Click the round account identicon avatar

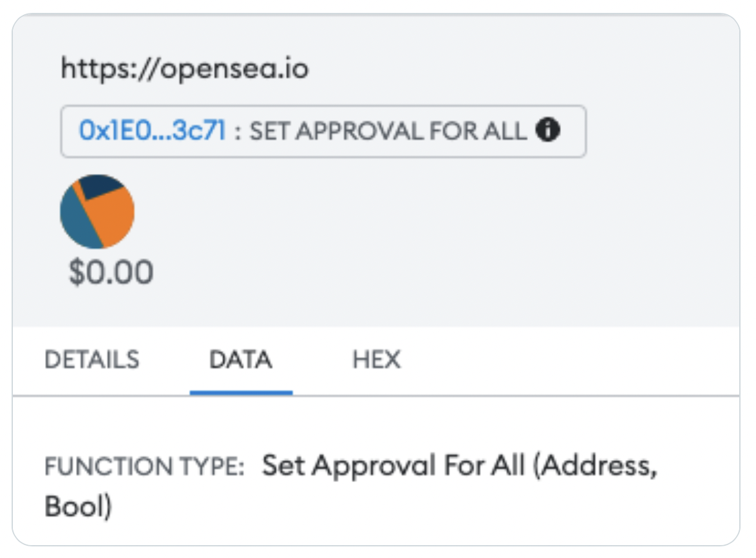[97, 212]
